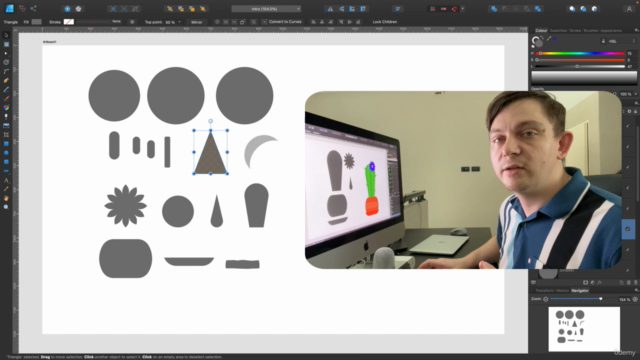Click the Hue slider track

pyautogui.click(x=580, y=53)
